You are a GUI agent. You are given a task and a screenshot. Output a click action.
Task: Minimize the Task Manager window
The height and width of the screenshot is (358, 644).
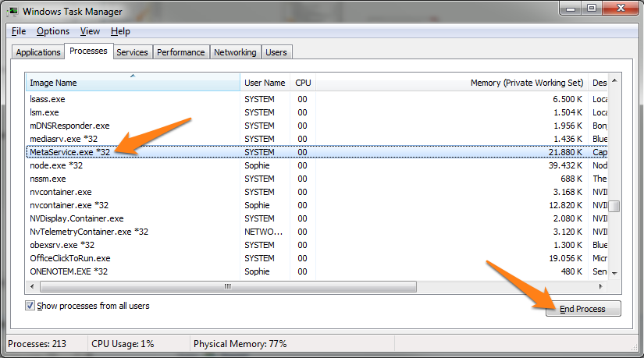(x=571, y=8)
